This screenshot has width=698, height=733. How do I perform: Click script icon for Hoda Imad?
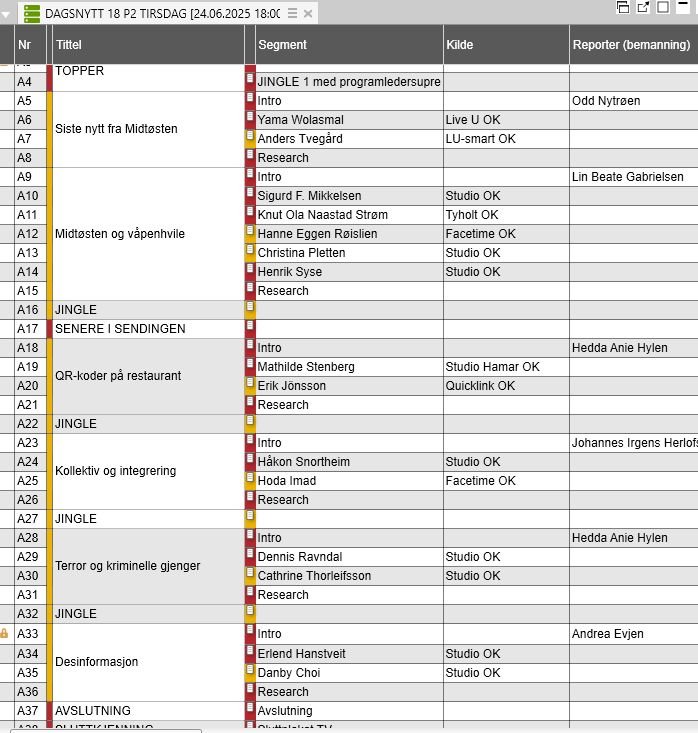[x=250, y=478]
